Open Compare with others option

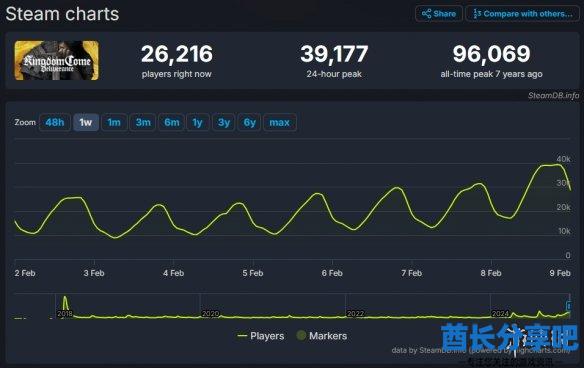tap(523, 14)
